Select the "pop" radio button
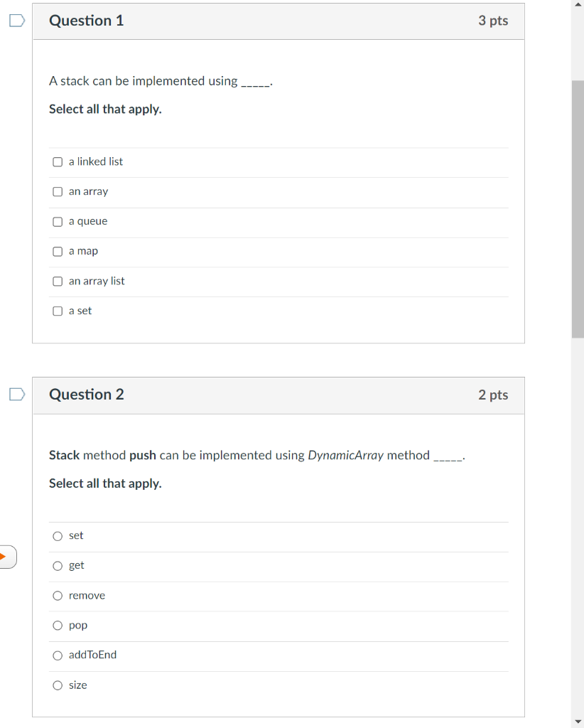Screen dimensions: 584x728 tap(58, 626)
